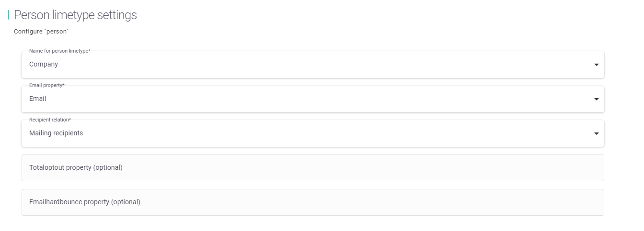The width and height of the screenshot is (644, 231).
Task: Click the Configure "person" subtitle text
Action: pos(42,32)
